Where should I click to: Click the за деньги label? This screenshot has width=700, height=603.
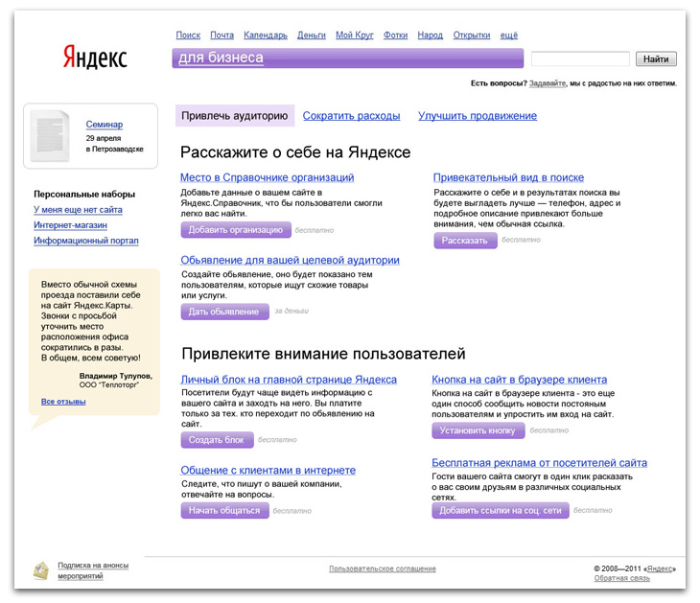292,311
